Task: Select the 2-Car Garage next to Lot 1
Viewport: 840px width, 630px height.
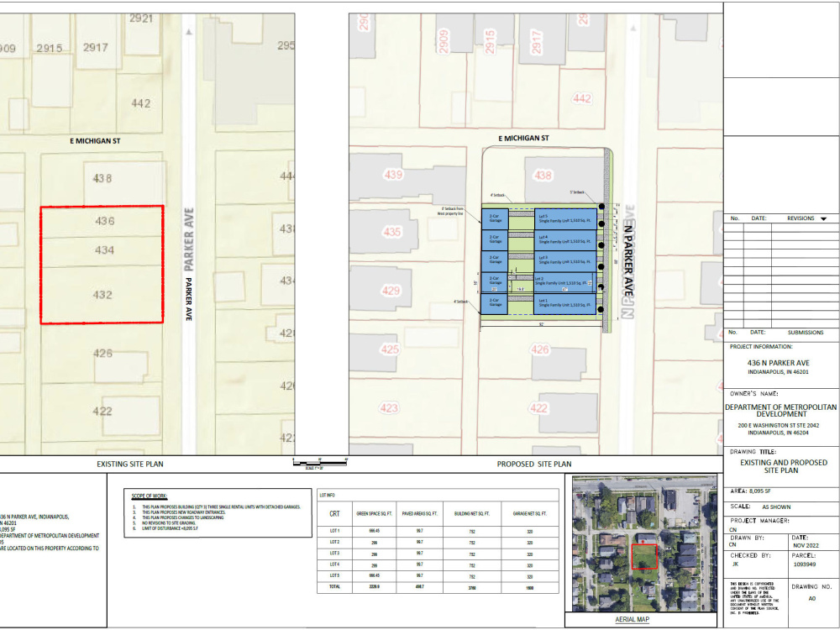Action: 495,304
